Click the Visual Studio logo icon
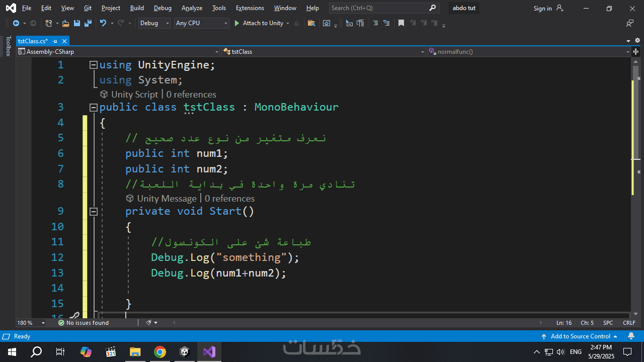The width and height of the screenshot is (644, 362). click(x=11, y=8)
